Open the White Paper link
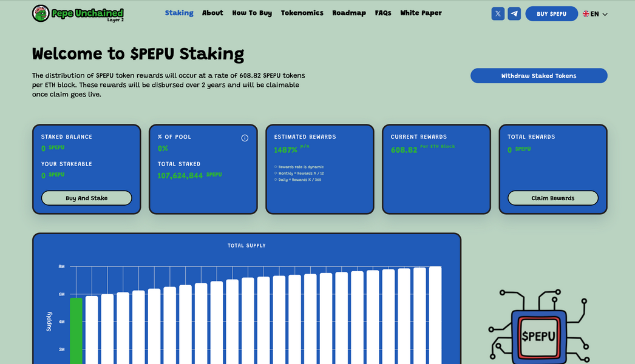Image resolution: width=635 pixels, height=364 pixels. 421,13
